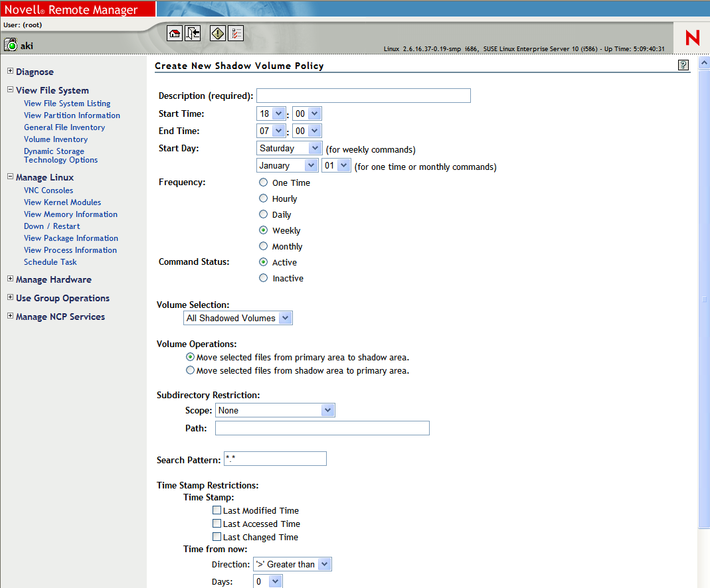Open Volume Inventory link
The height and width of the screenshot is (588, 710).
56,139
